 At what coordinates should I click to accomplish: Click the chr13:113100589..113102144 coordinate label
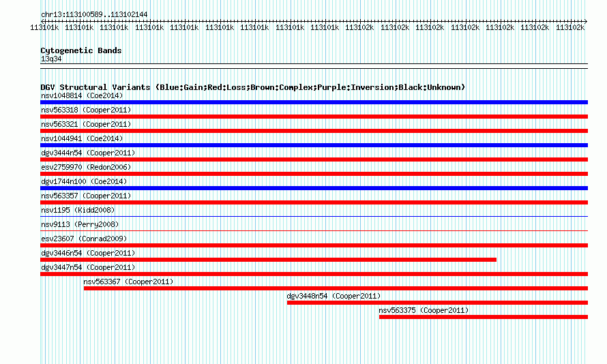pyautogui.click(x=94, y=14)
